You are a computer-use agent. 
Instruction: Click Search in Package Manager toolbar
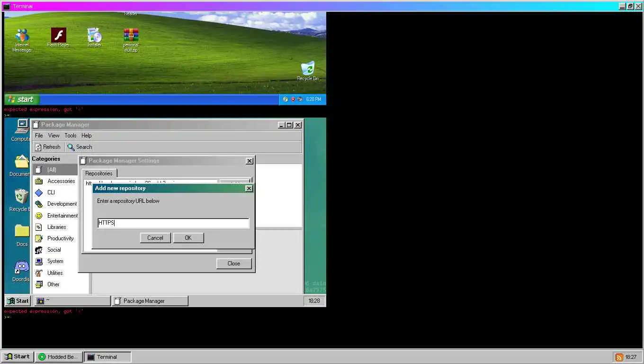pos(80,147)
